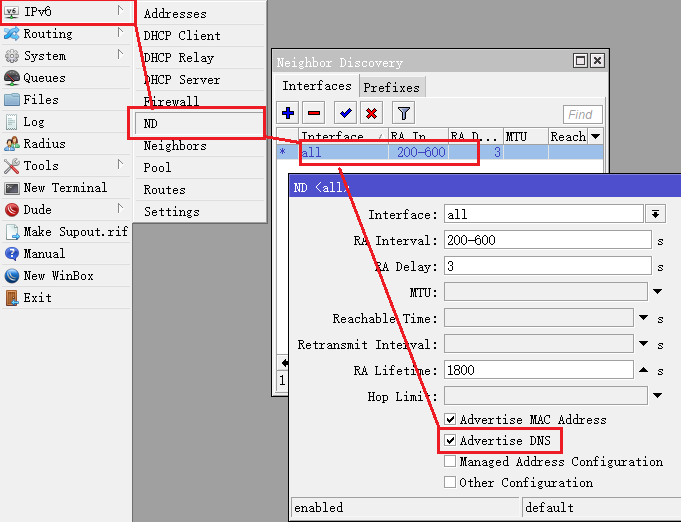Open Make Supout.rif in the sidebar
The width and height of the screenshot is (681, 522).
pyautogui.click(x=75, y=232)
